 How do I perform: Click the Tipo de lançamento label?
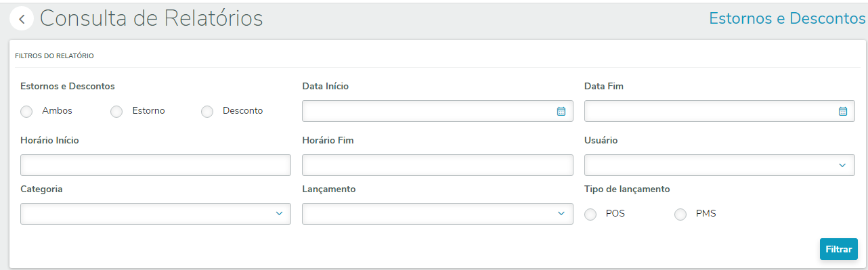[x=627, y=189]
